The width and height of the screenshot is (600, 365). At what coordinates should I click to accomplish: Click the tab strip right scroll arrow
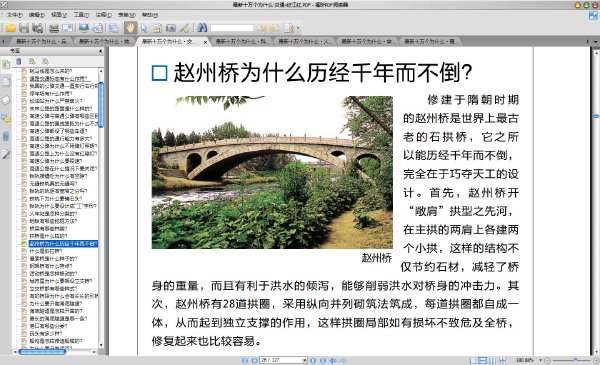588,41
